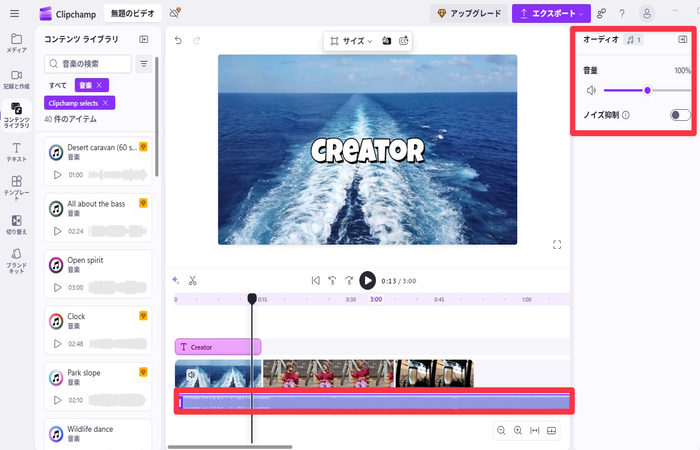Select the scissors split tool
The height and width of the screenshot is (450, 700).
point(192,280)
